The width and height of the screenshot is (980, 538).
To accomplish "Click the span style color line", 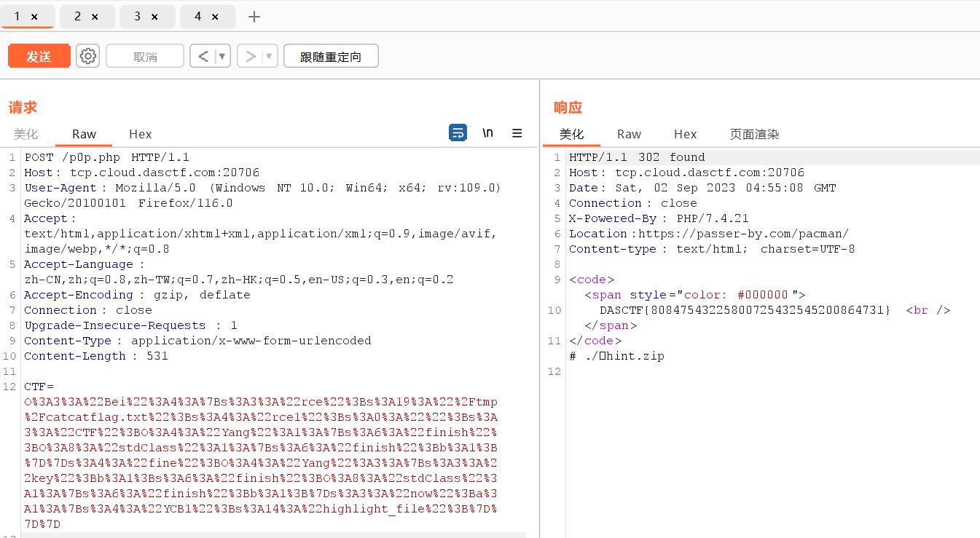I will tap(695, 295).
